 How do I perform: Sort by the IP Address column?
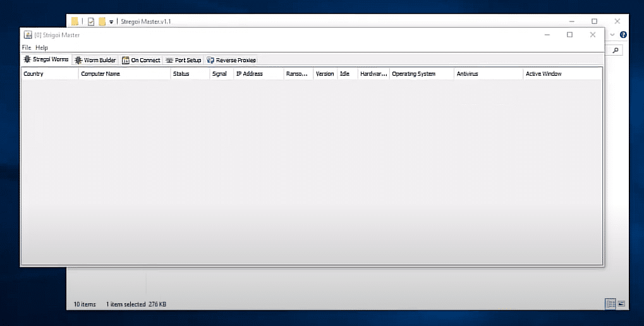(x=258, y=74)
